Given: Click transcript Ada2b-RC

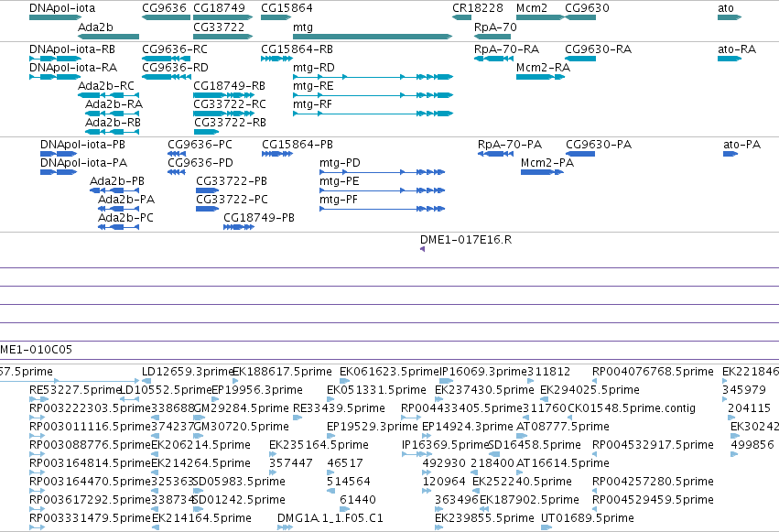Looking at the screenshot, I should point(108,95).
